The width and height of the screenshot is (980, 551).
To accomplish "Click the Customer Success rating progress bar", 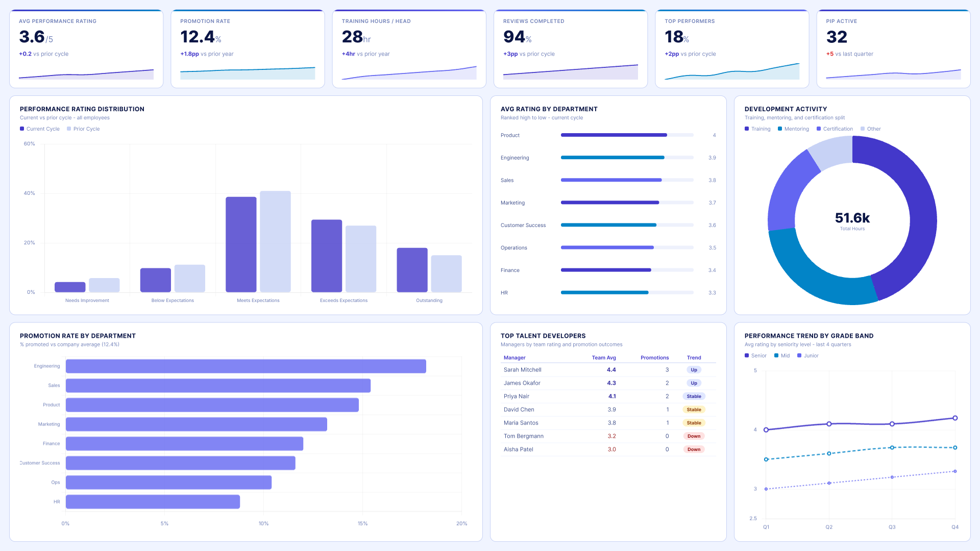I will (627, 225).
